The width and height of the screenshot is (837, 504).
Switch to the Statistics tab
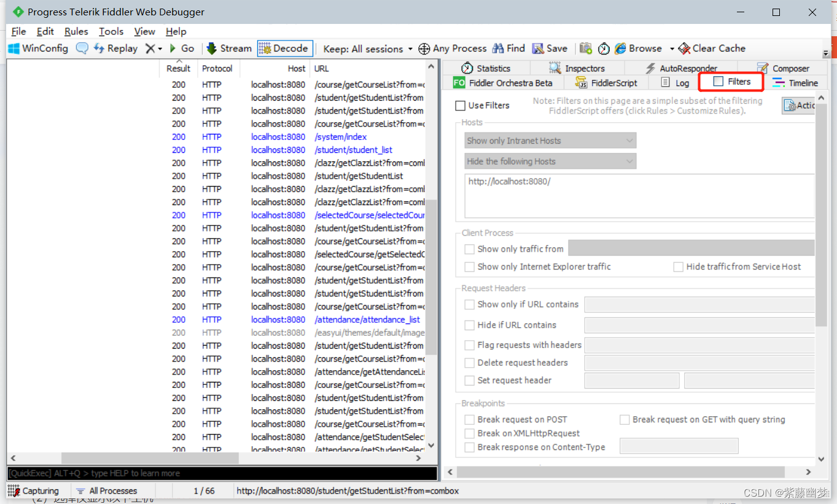click(x=486, y=68)
